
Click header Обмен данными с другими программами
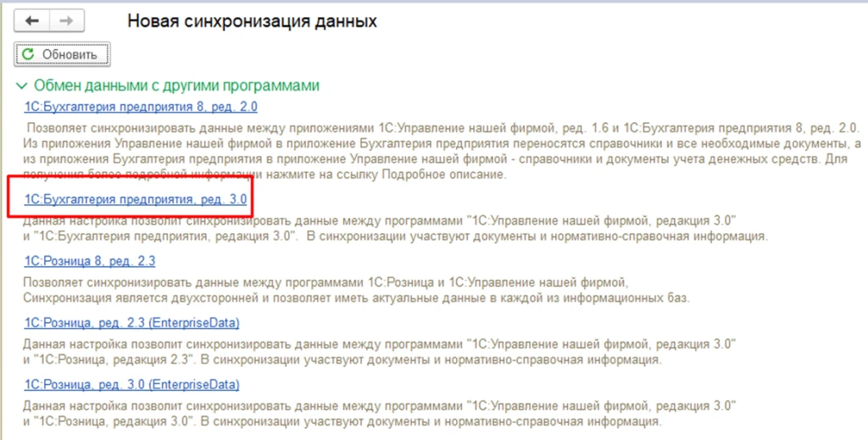176,86
